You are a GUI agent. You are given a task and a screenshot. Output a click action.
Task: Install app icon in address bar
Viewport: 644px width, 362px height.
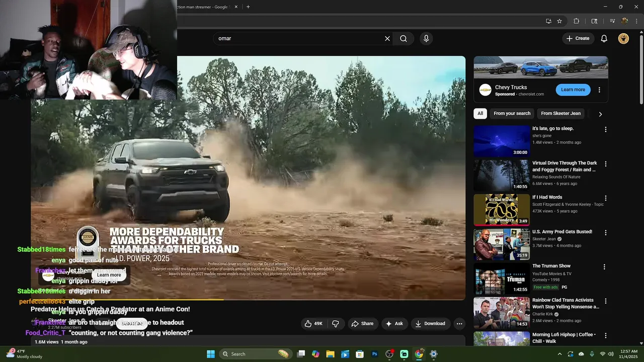[x=548, y=21]
